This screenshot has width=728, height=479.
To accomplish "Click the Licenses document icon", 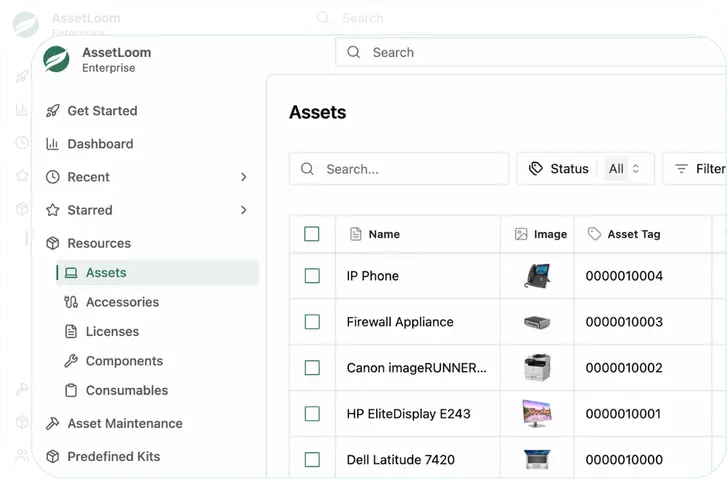I will coord(71,332).
